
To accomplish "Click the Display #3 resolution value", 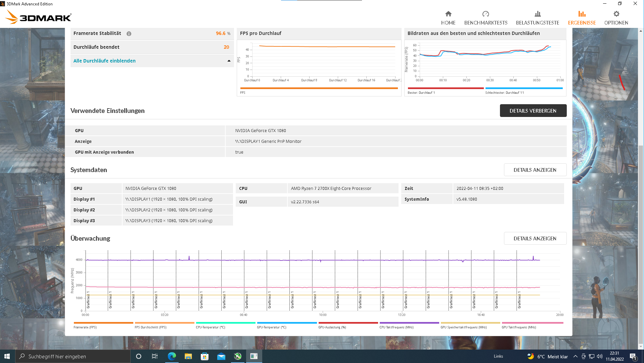I will point(169,221).
